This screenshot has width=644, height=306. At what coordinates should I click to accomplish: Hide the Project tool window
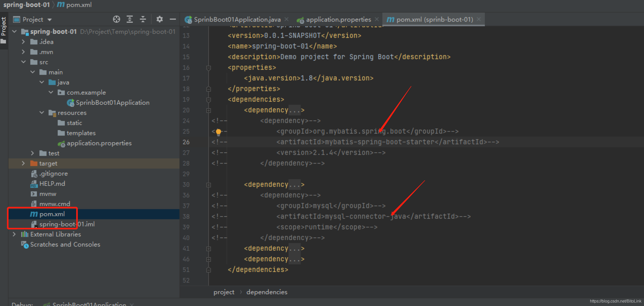(x=173, y=19)
